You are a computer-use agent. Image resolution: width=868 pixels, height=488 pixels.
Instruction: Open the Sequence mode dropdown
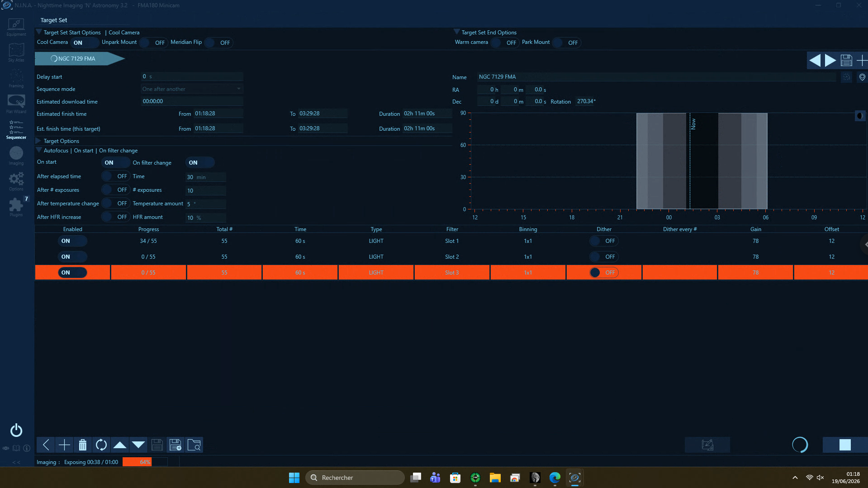click(192, 89)
